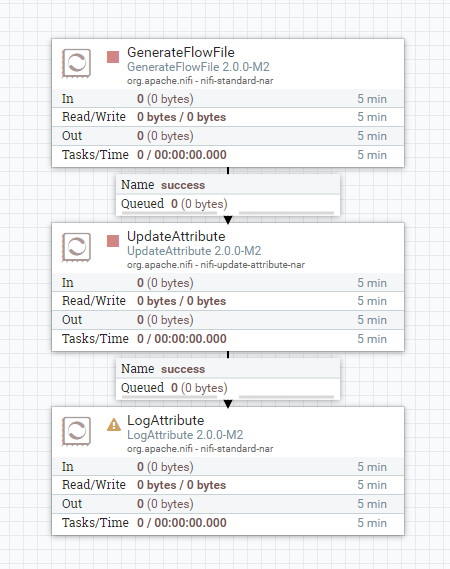Click the invalid warning triangle on LogAttribute
This screenshot has height=569, width=450.
coord(114,425)
